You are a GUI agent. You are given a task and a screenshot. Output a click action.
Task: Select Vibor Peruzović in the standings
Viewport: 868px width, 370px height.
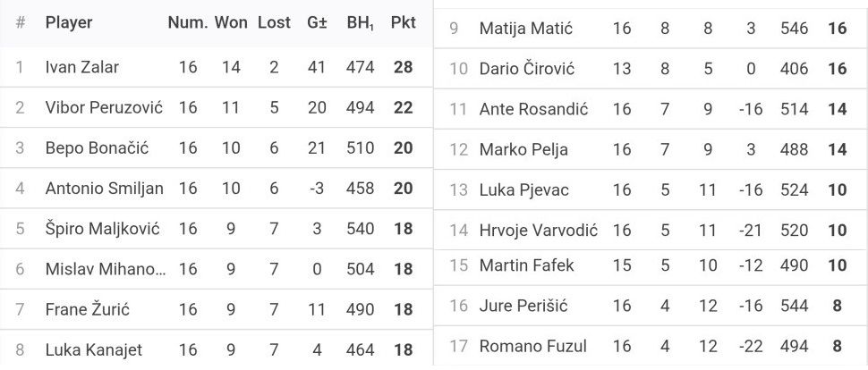coord(104,107)
